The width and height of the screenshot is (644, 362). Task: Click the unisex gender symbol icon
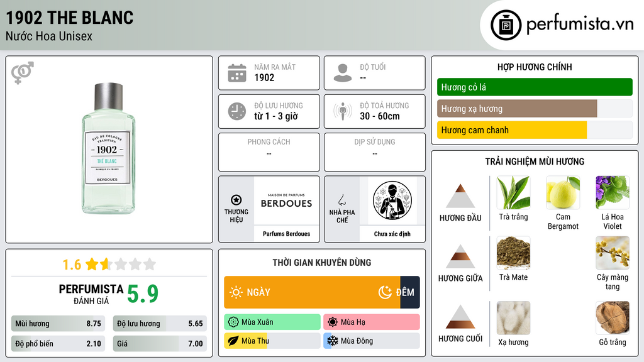point(22,73)
